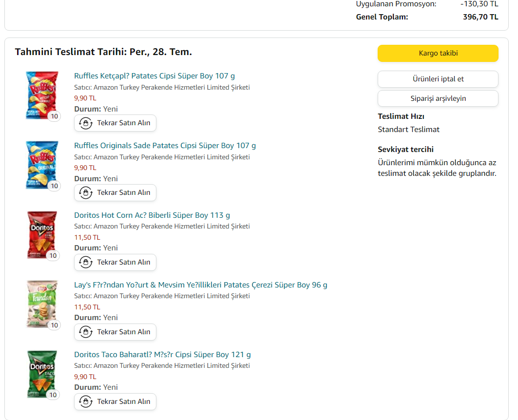Click reorder icon for Ruffles Ketçaplı chips
Viewport: 518px width, 420px height.
pyautogui.click(x=86, y=123)
